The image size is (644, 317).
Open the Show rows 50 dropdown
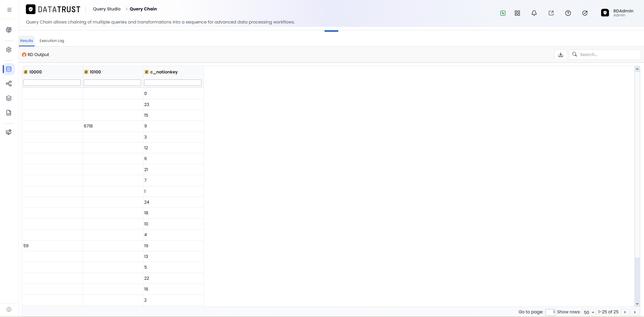589,312
